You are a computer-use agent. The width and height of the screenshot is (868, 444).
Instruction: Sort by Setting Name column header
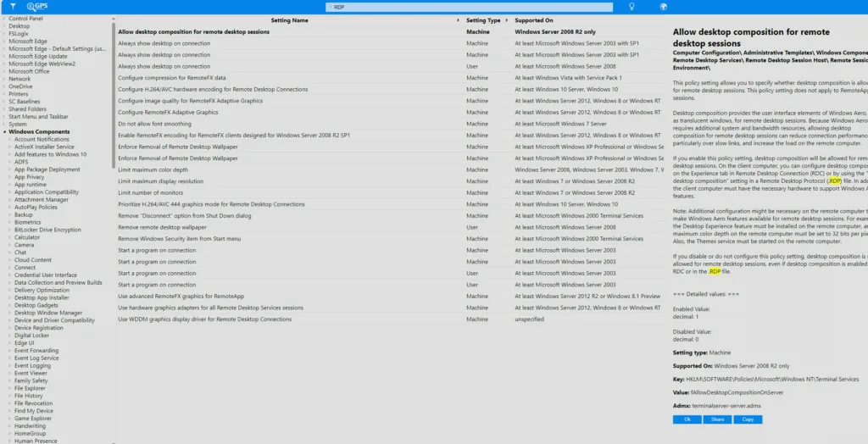(289, 20)
